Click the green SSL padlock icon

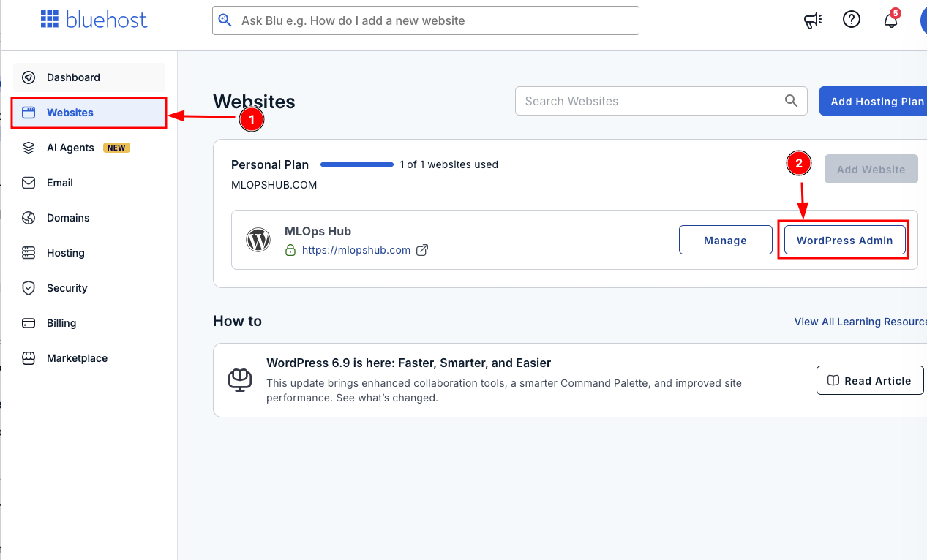290,250
